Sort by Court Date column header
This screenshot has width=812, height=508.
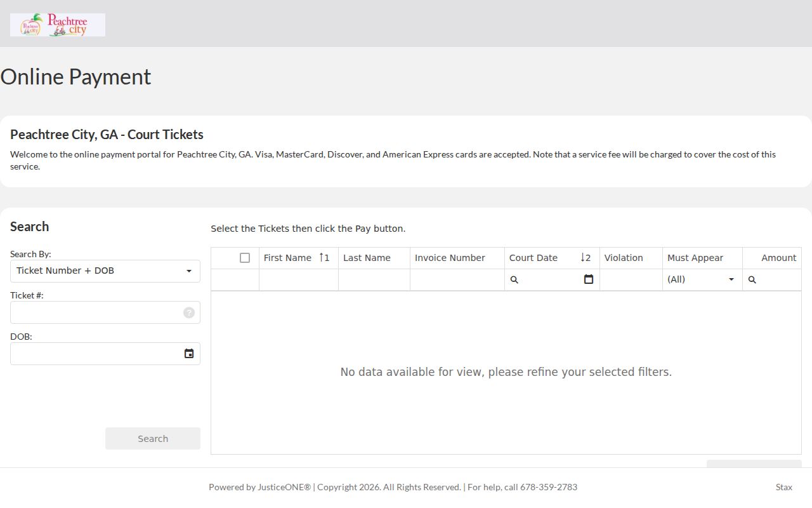pos(552,258)
